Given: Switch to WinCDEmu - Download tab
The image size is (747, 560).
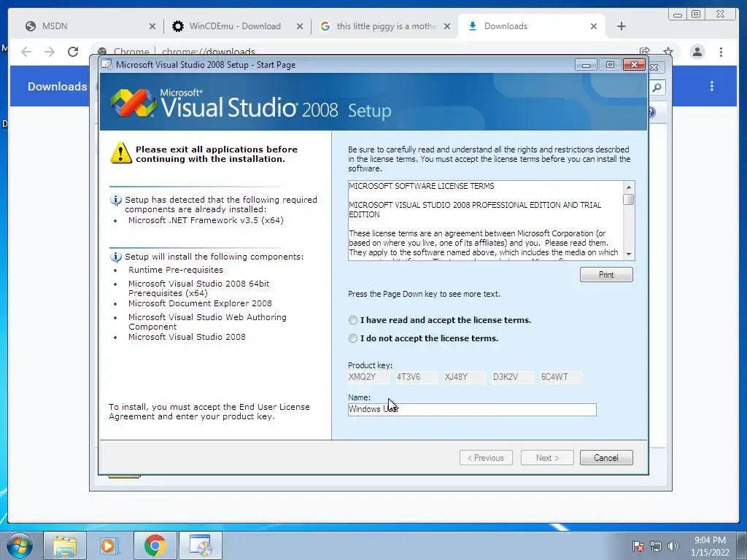Looking at the screenshot, I should [x=234, y=26].
